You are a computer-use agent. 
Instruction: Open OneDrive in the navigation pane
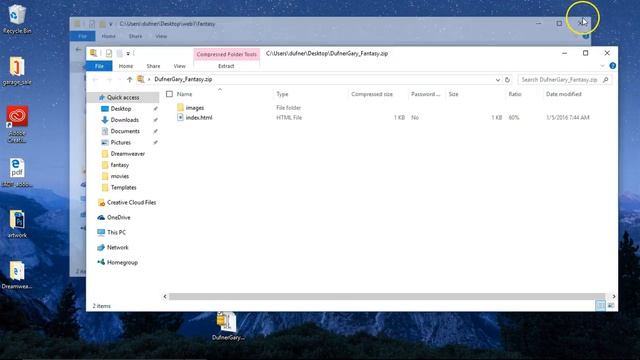(x=118, y=218)
